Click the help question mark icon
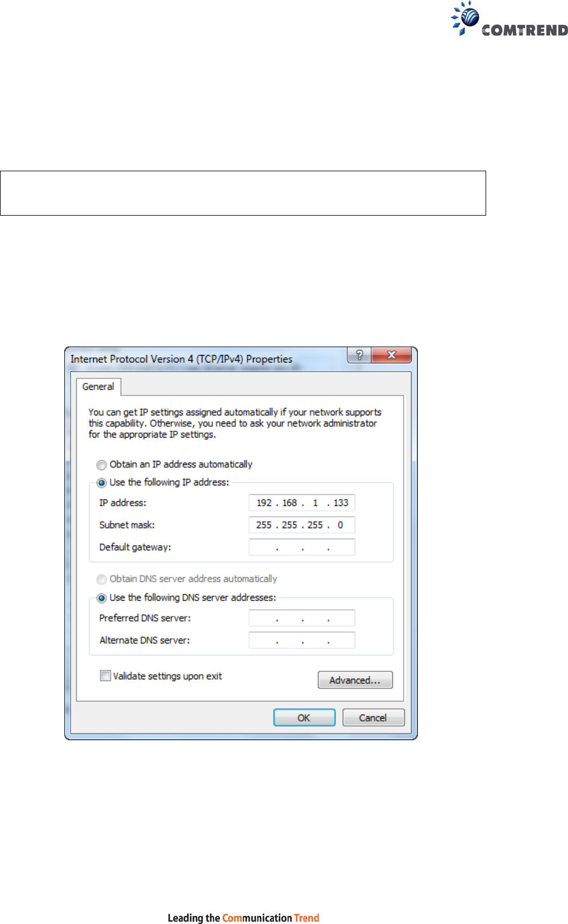Image resolution: width=568 pixels, height=924 pixels. coord(359,355)
